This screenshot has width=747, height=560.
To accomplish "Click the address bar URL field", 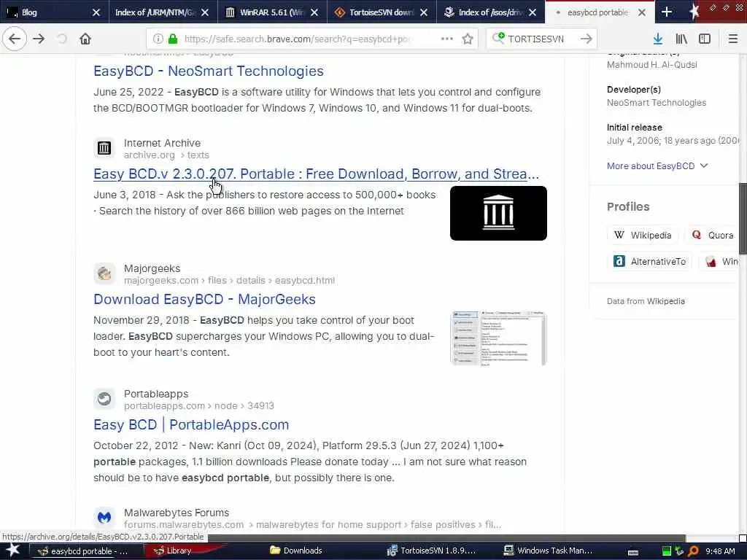I will tap(297, 39).
